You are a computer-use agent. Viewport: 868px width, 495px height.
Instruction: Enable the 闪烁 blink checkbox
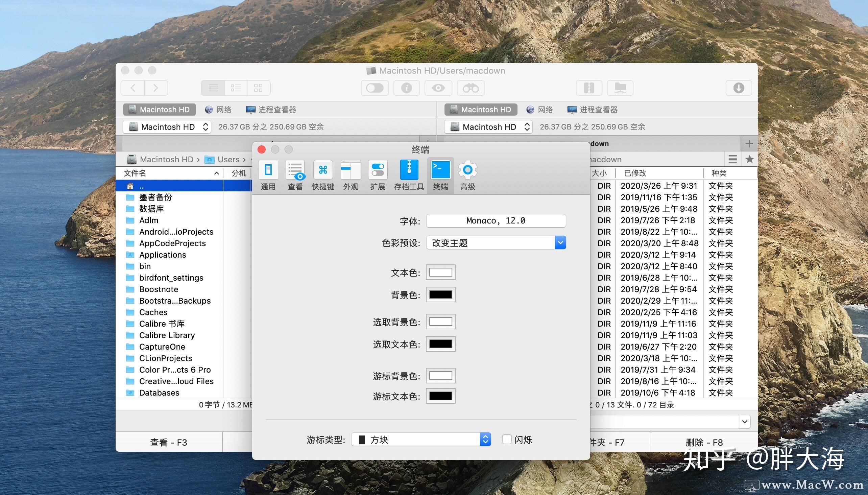coord(507,439)
